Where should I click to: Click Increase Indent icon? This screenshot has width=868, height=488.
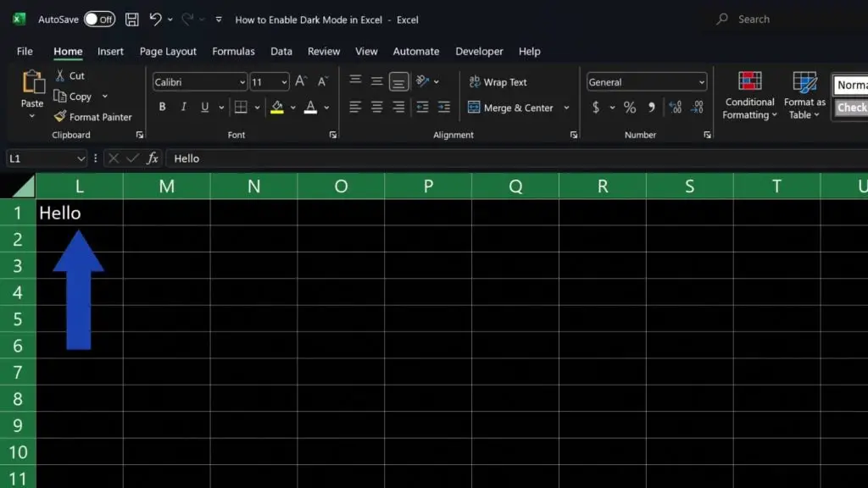444,107
